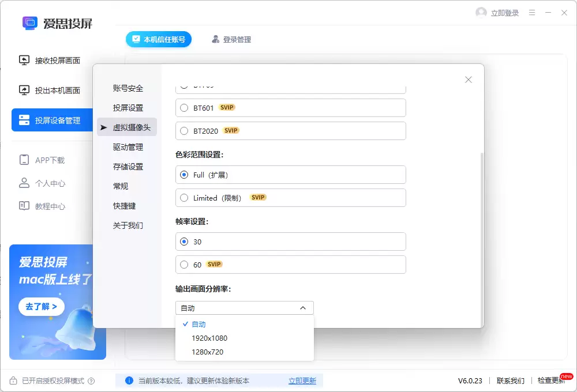Switch to 本机信任账号 tab

159,39
